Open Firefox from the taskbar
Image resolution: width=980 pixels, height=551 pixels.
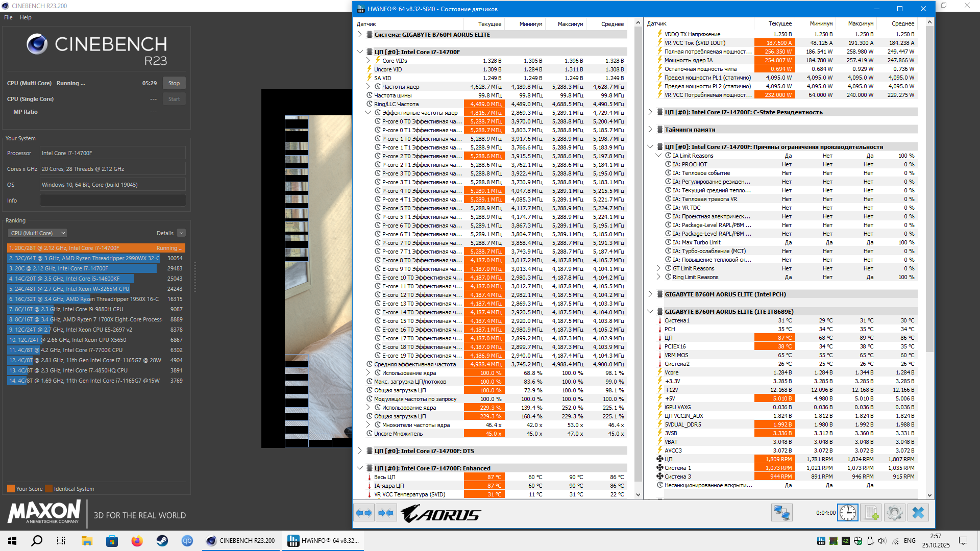pos(137,541)
